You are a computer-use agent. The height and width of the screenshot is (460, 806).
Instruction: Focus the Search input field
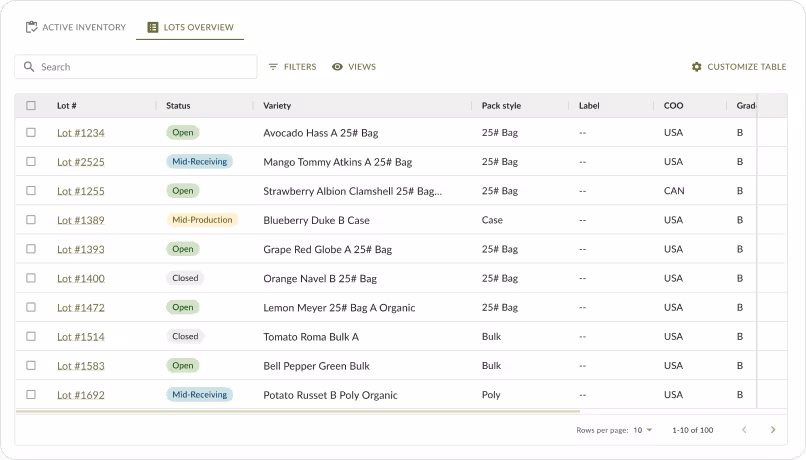click(x=136, y=67)
